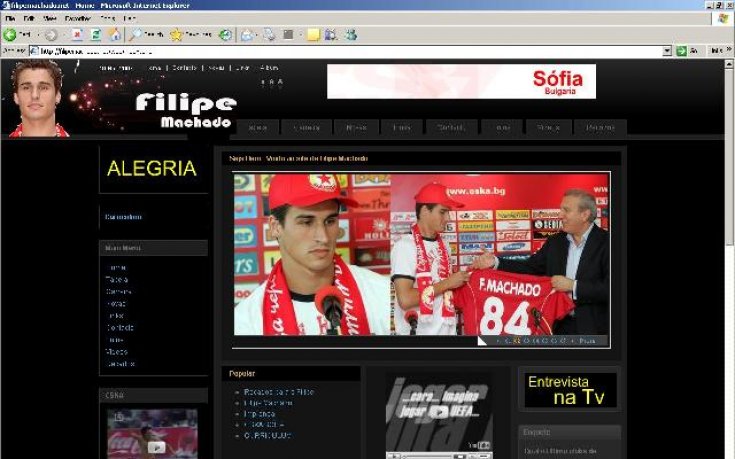Viewport: 735px width, 459px height.
Task: Click 'Videos' in the Main Menu
Action: pos(116,351)
